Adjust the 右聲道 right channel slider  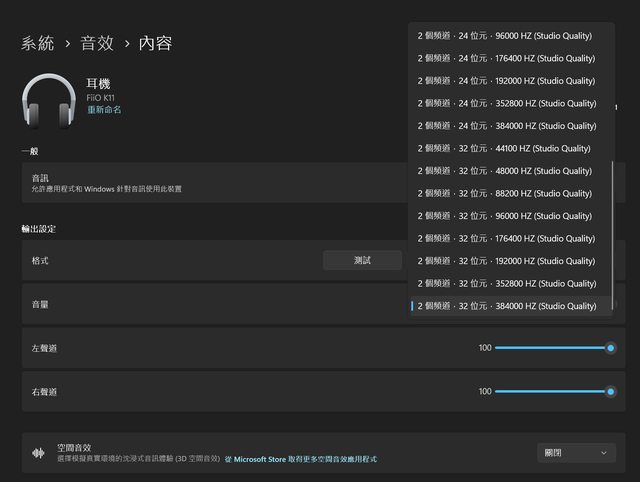point(553,391)
